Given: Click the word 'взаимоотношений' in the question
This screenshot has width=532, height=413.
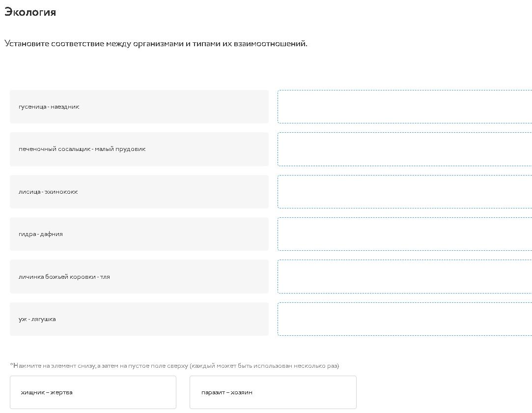Looking at the screenshot, I should pos(270,44).
